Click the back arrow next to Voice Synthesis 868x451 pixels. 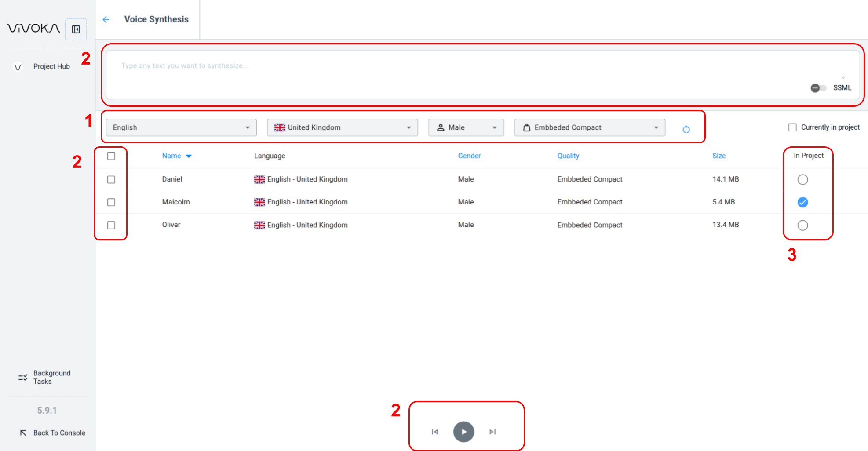[x=106, y=19]
